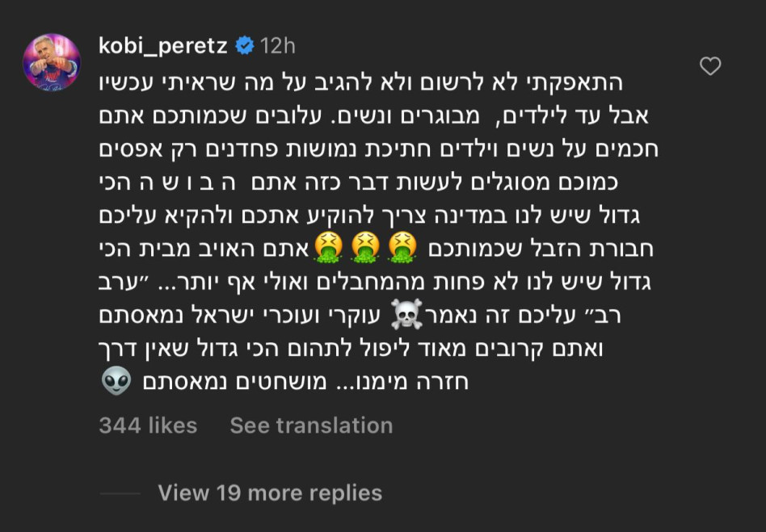Collapse the reply thread line indicator
This screenshot has height=532, width=766.
click(x=119, y=492)
